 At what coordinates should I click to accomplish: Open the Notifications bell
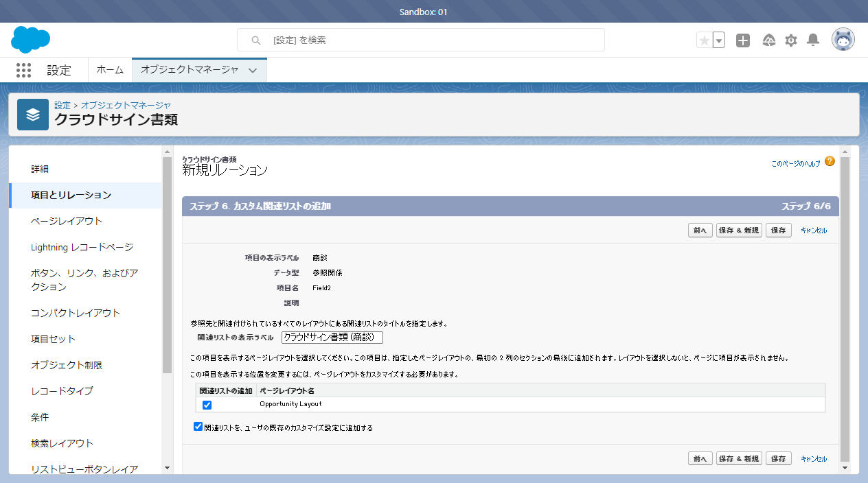[x=813, y=40]
